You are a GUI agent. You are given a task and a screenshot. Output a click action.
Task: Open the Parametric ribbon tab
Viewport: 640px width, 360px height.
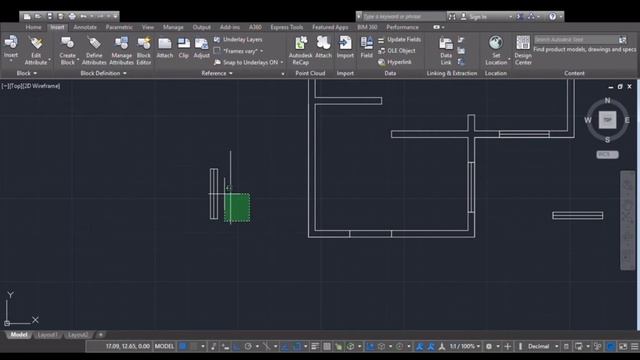pyautogui.click(x=119, y=27)
